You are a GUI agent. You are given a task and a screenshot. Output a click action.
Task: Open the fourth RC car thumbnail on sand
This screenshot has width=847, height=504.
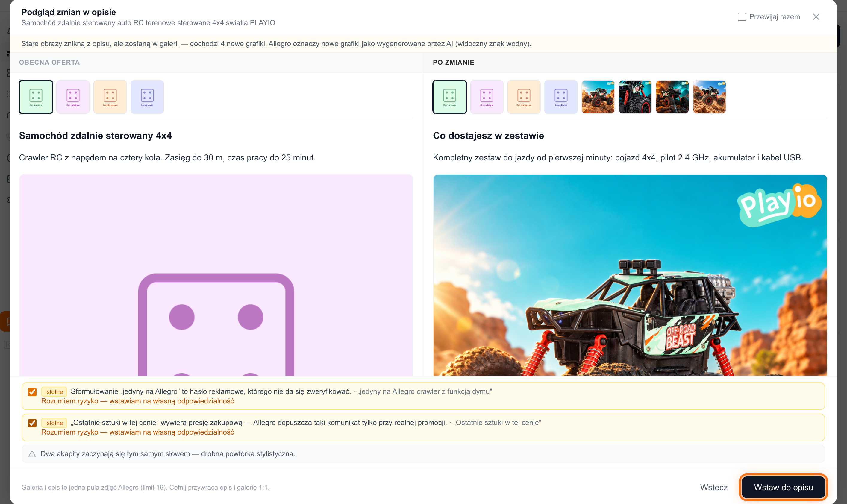709,97
